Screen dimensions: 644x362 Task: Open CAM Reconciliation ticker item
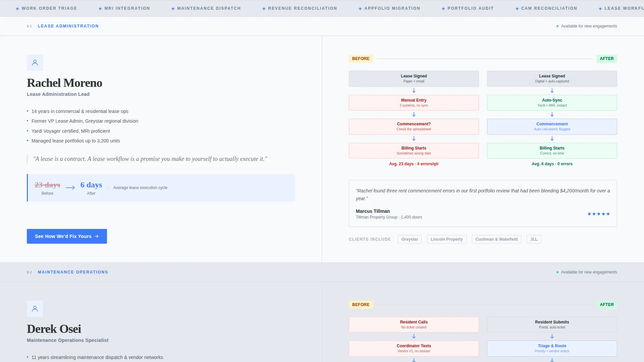pos(546,8)
